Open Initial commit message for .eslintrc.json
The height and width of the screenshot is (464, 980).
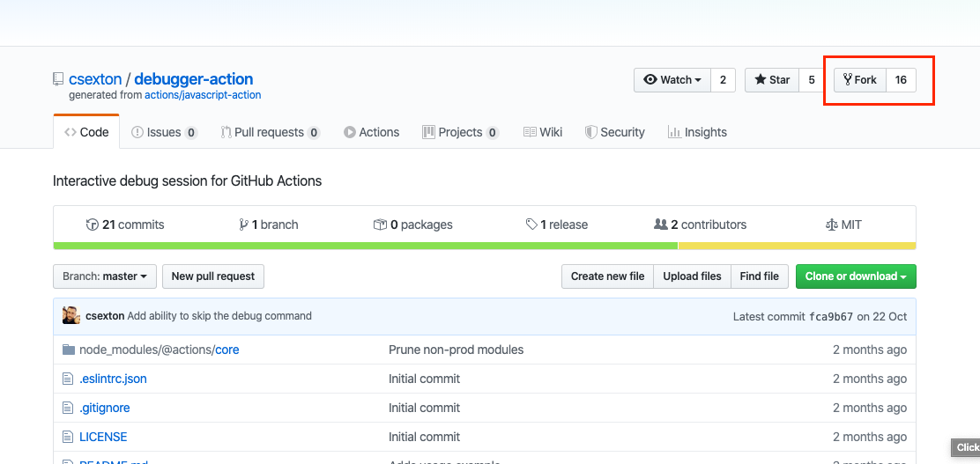(425, 379)
